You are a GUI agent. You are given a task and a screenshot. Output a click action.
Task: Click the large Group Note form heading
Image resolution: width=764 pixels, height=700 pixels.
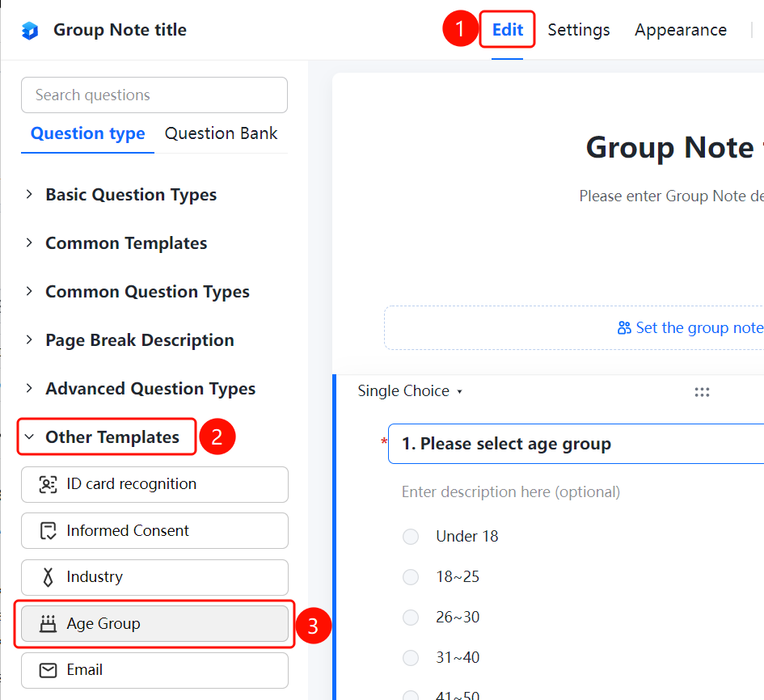pos(674,147)
